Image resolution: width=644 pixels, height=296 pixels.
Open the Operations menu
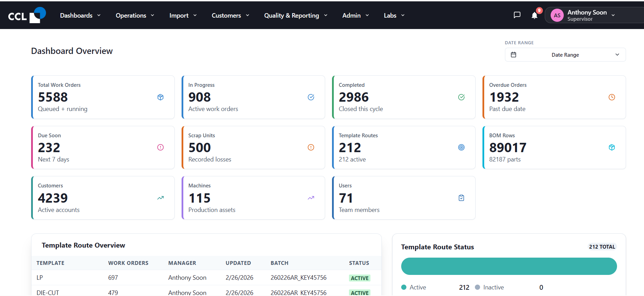[135, 15]
